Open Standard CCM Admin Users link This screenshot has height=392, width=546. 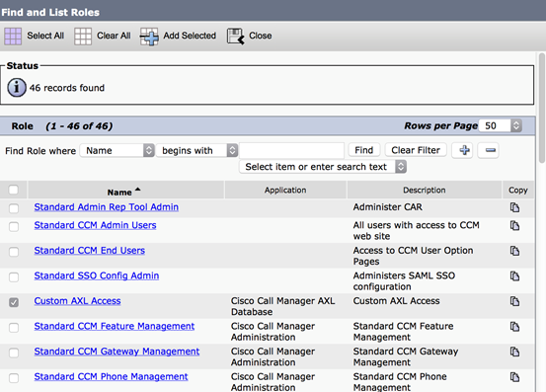[x=95, y=225]
